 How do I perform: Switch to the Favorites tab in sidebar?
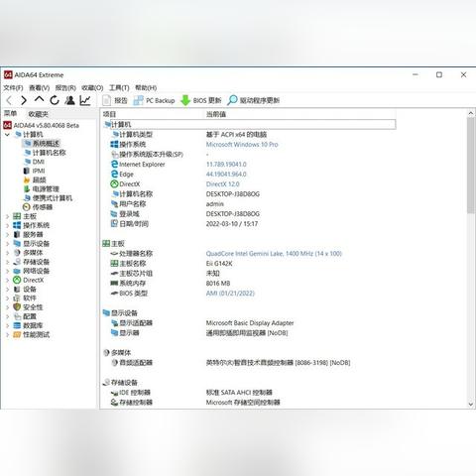pos(39,114)
